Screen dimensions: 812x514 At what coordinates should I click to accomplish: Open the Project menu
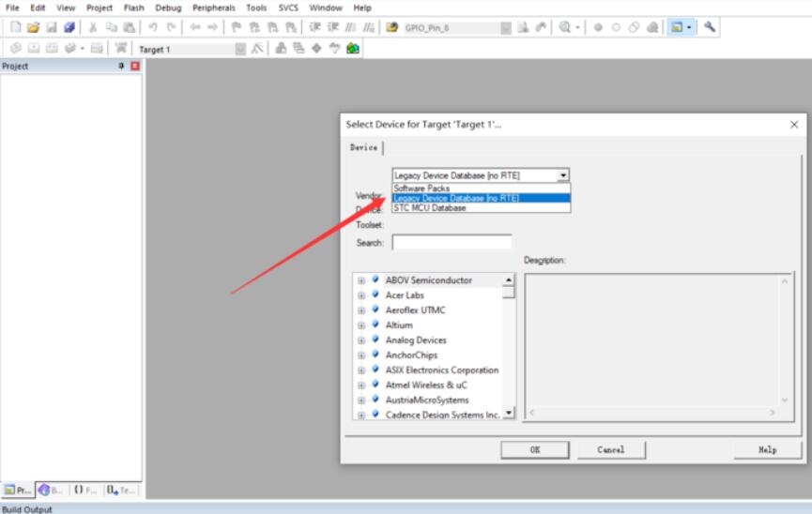pyautogui.click(x=99, y=8)
